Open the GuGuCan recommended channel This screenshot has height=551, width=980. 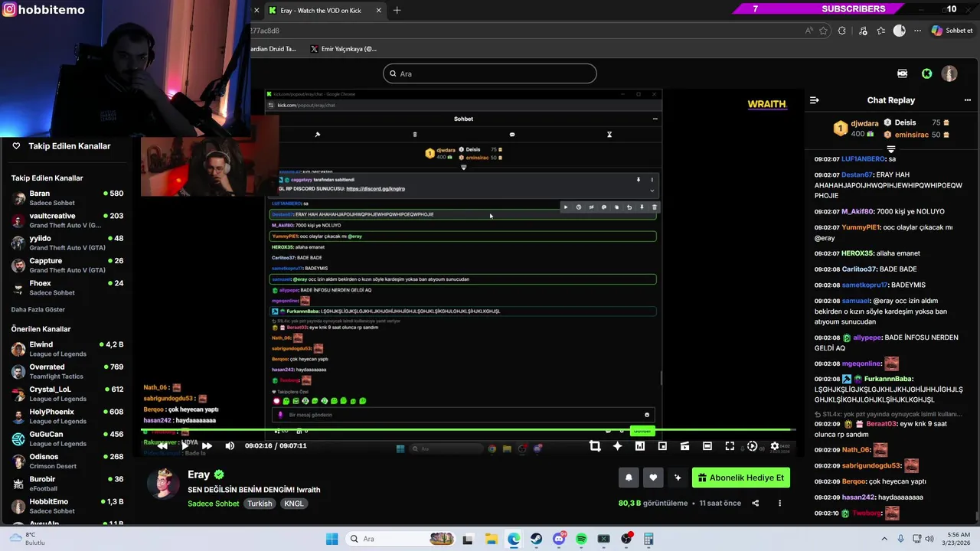click(x=67, y=439)
